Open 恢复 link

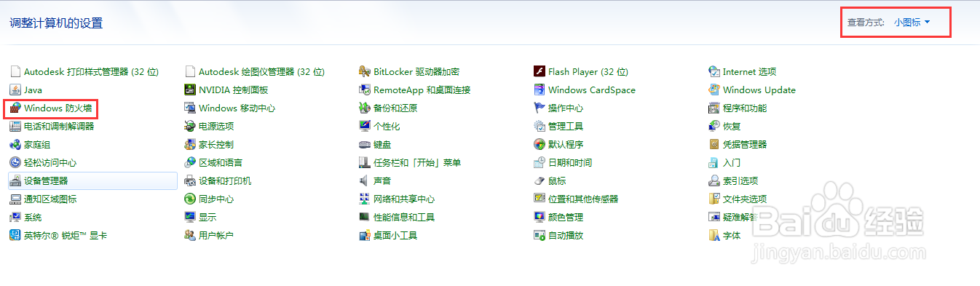[732, 127]
